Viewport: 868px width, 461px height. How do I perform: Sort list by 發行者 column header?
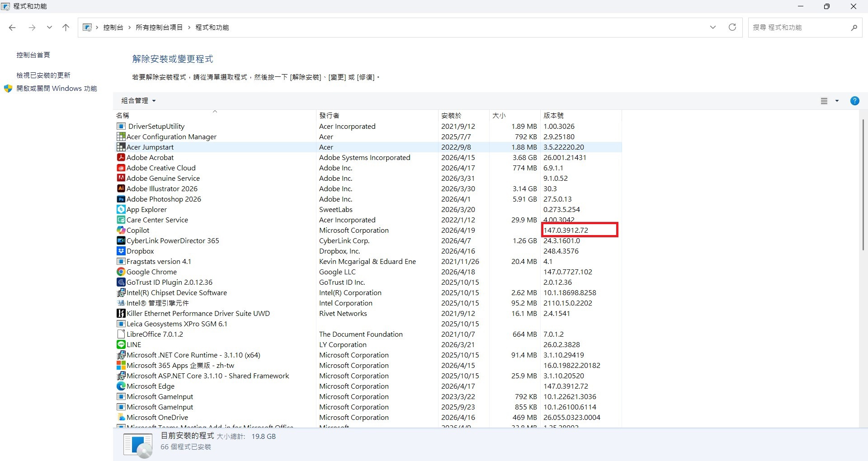pos(377,115)
